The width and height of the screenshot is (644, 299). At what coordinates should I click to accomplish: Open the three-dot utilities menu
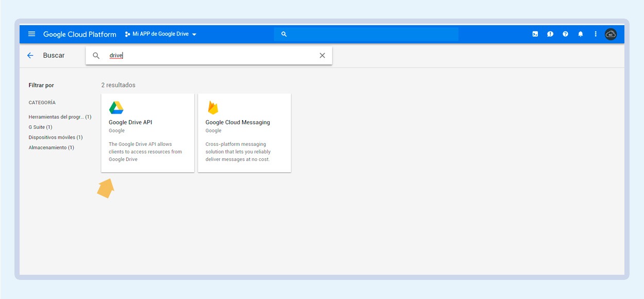(x=596, y=34)
